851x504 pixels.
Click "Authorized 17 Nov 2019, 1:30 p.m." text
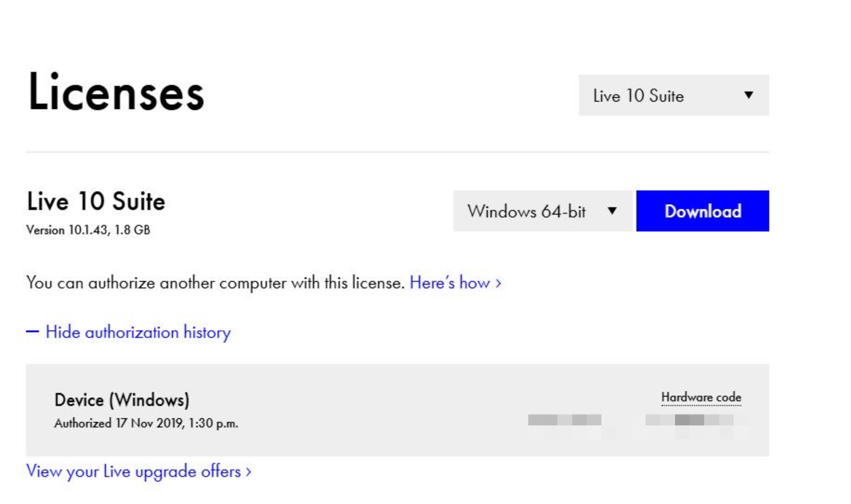(x=146, y=423)
